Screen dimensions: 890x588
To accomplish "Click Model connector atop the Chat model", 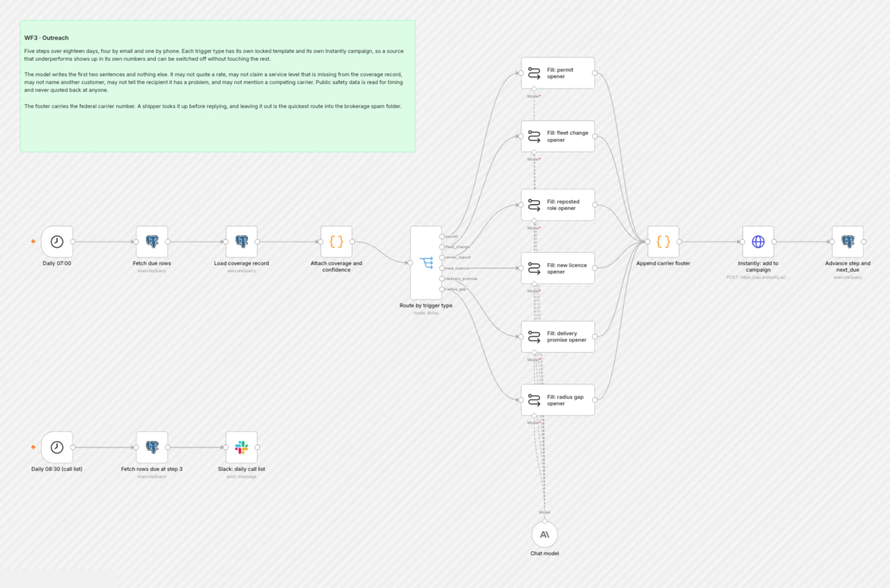I will [544, 521].
